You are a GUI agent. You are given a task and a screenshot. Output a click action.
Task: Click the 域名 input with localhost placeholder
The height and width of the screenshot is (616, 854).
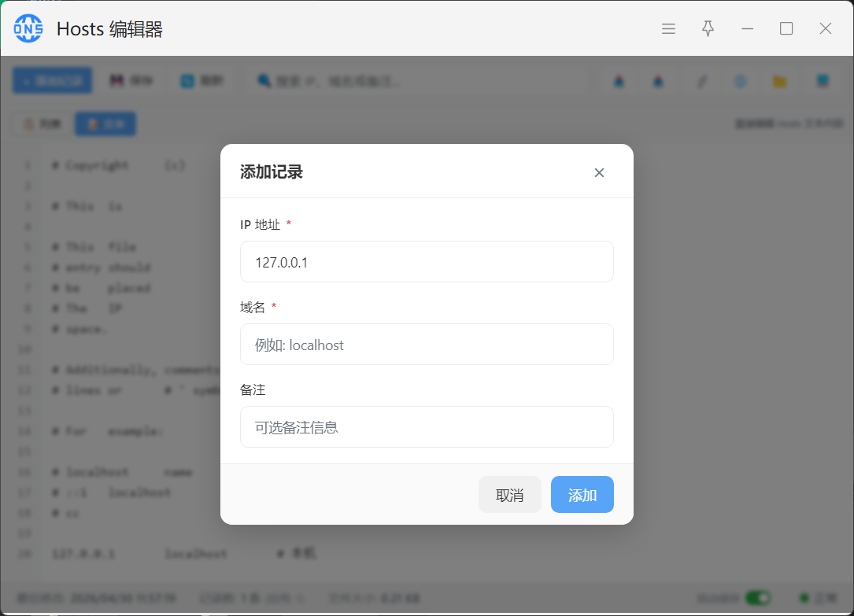pos(427,345)
